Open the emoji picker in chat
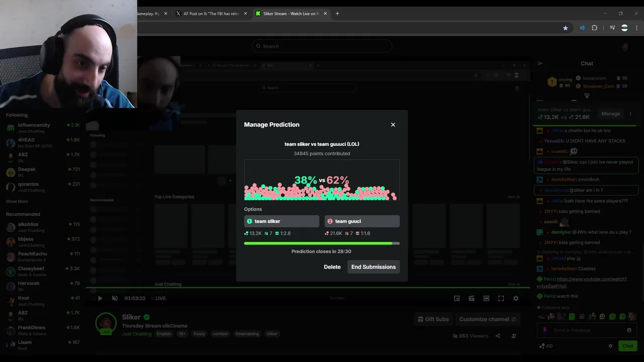Viewport: 644px width, 362px height. (629, 330)
